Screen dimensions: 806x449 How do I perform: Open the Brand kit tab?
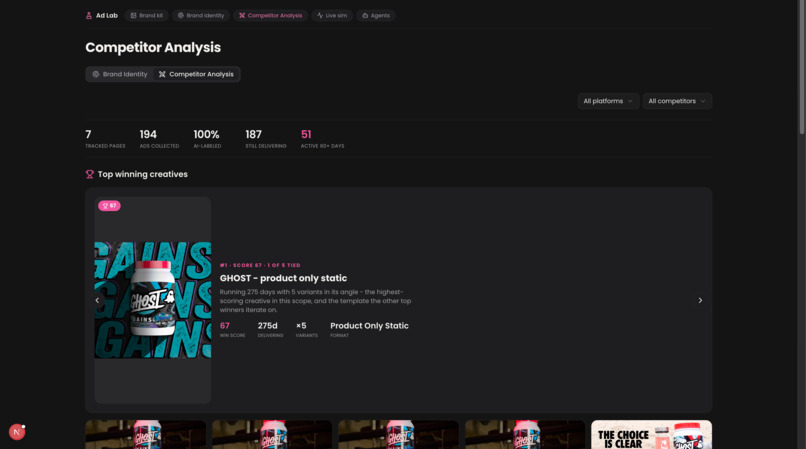point(146,15)
